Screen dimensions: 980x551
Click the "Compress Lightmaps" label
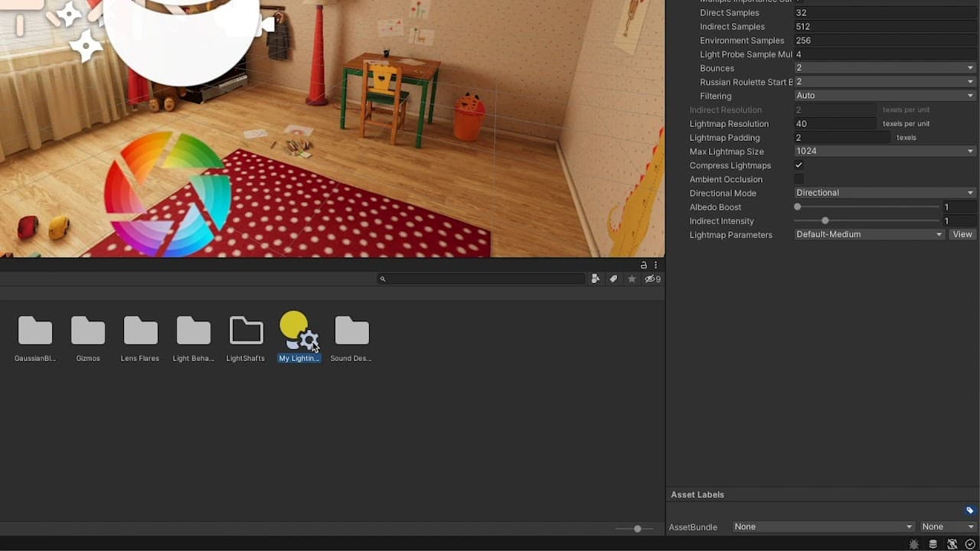pyautogui.click(x=730, y=165)
